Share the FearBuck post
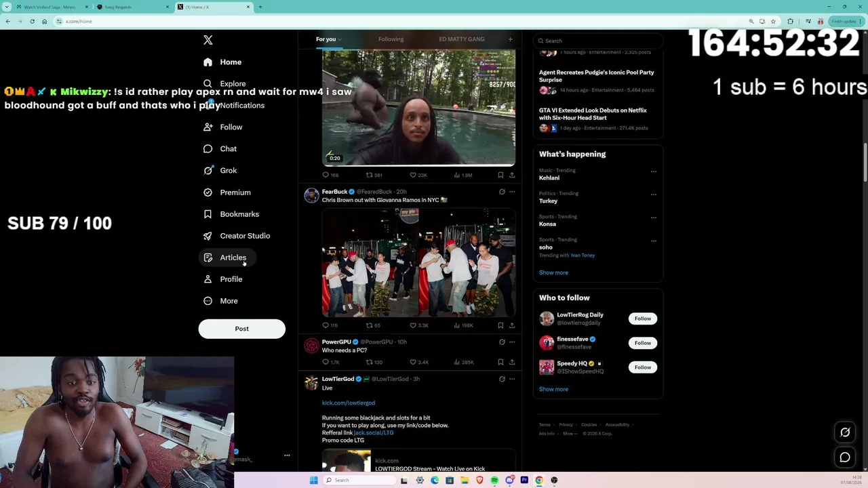The width and height of the screenshot is (868, 488). (512, 325)
